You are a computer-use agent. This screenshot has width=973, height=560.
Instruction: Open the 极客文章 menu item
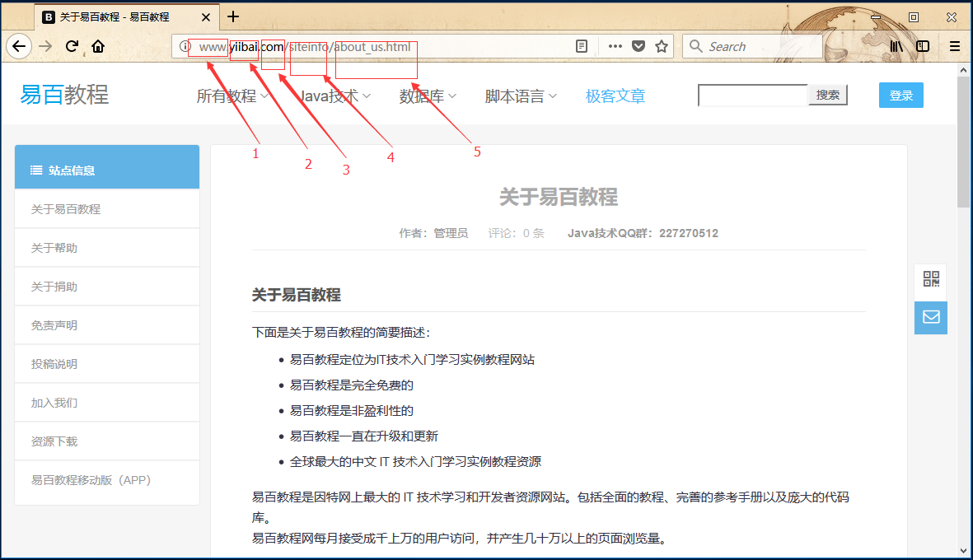(615, 96)
